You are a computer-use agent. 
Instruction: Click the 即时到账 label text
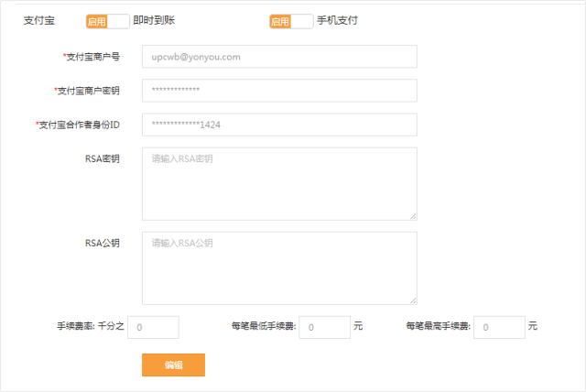(x=154, y=20)
